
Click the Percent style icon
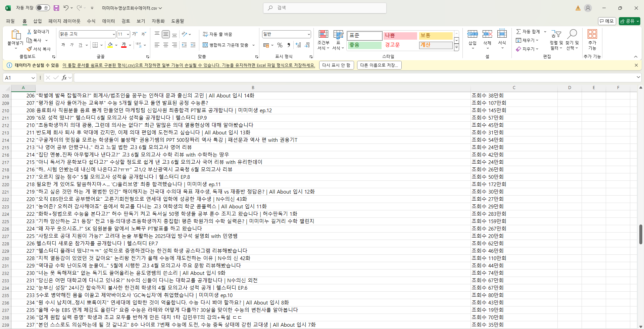pyautogui.click(x=280, y=45)
